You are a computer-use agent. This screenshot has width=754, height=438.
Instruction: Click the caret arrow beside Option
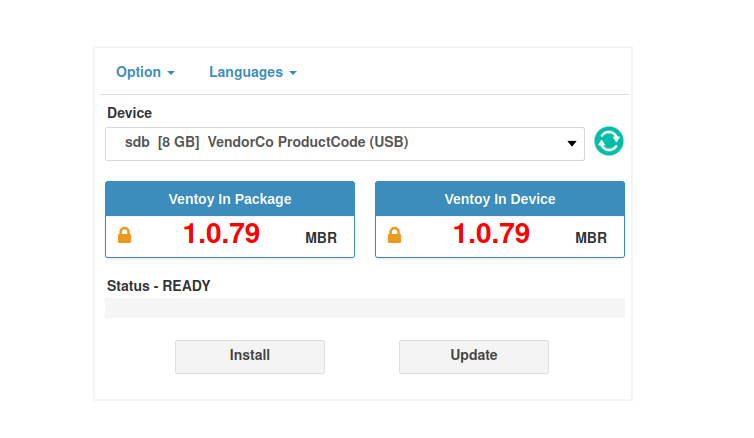click(171, 73)
